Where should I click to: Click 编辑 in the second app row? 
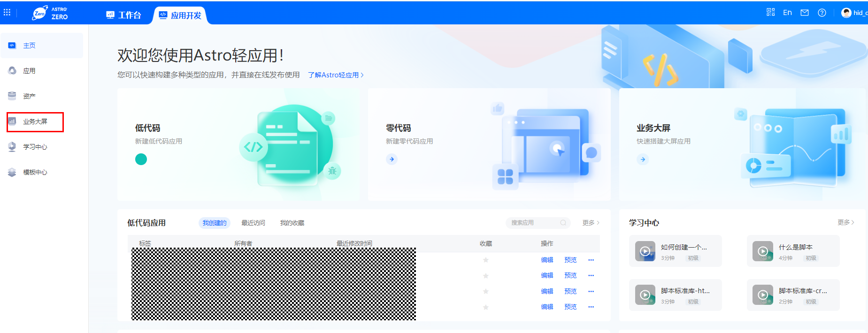tap(547, 275)
